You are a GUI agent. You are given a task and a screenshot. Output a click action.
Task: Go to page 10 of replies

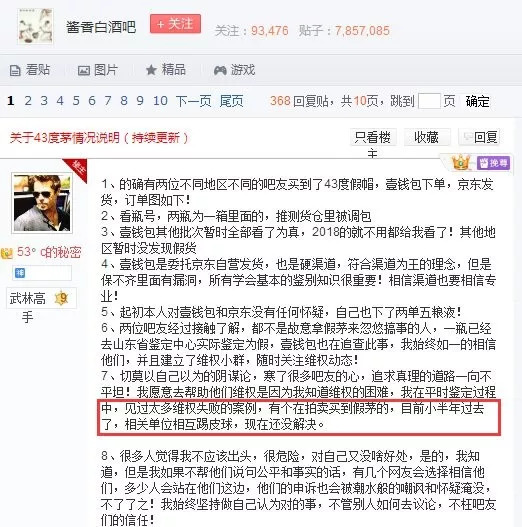tap(160, 101)
